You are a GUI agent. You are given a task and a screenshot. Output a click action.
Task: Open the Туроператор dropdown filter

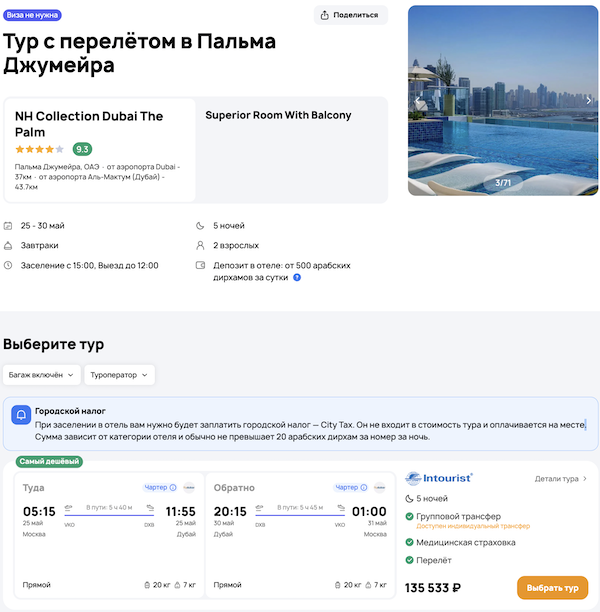point(120,375)
